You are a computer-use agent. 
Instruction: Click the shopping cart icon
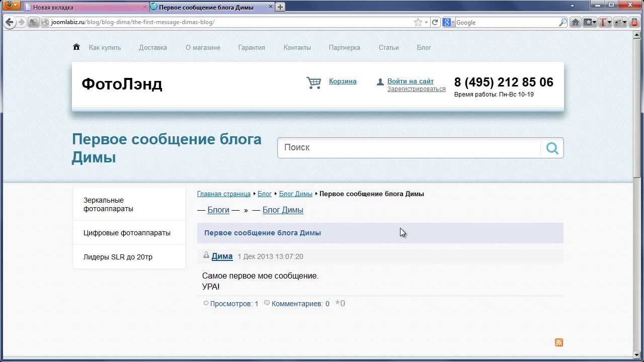pyautogui.click(x=314, y=82)
